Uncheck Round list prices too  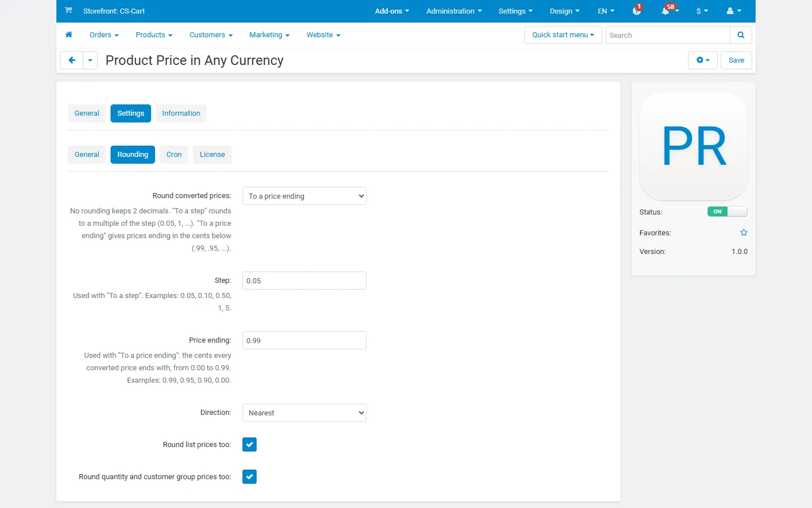click(x=250, y=445)
